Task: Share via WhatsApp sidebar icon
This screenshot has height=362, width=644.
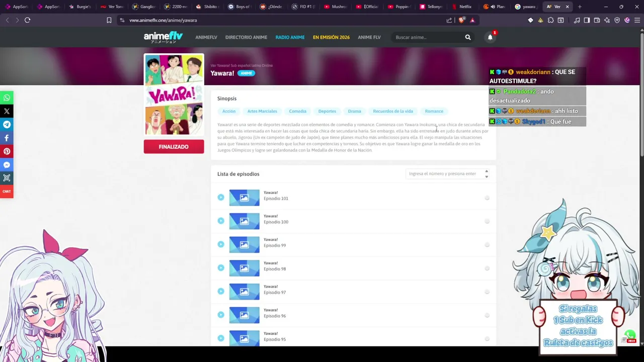Action: pos(7,98)
